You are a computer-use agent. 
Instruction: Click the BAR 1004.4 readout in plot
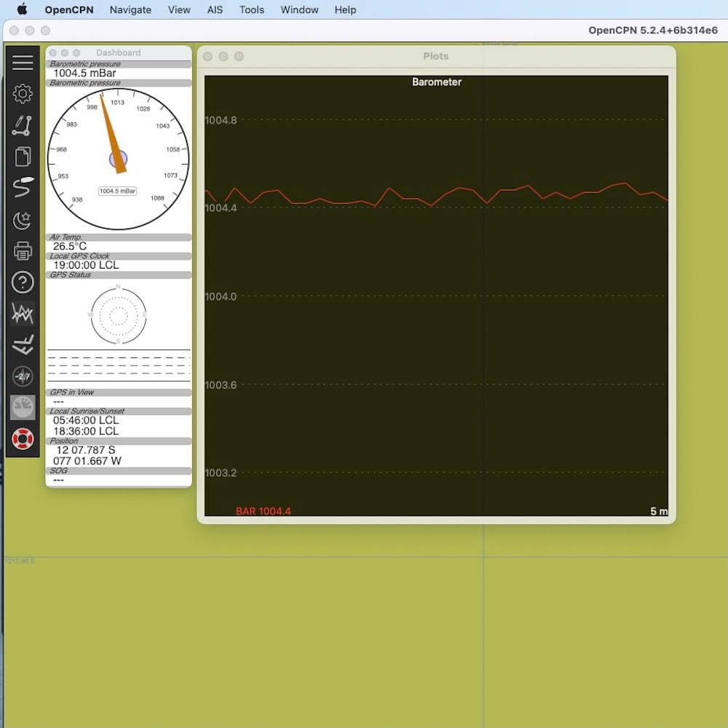click(264, 511)
